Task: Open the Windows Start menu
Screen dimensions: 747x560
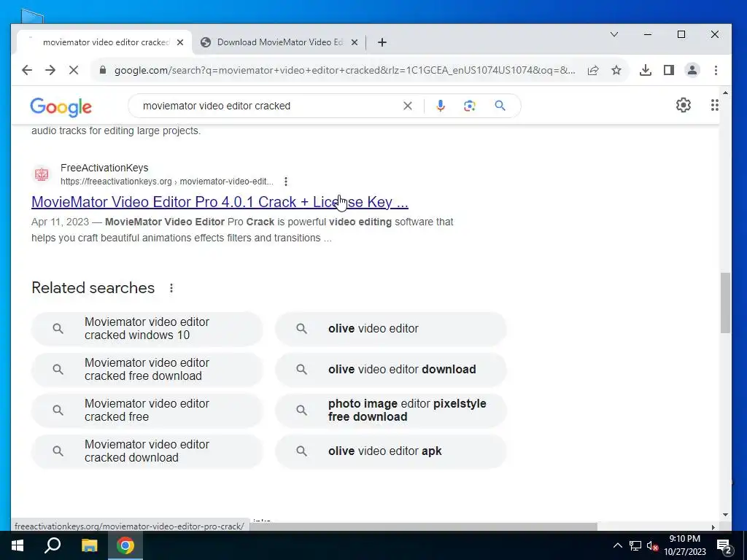Action: (x=18, y=545)
